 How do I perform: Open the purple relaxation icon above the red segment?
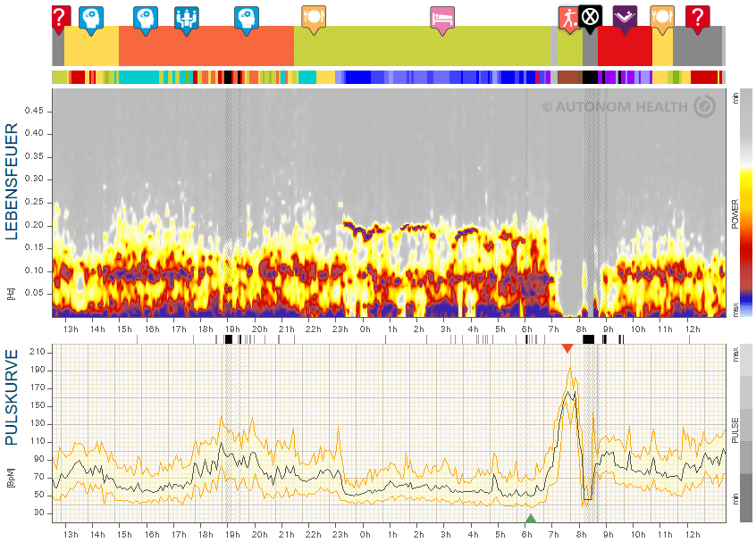click(x=625, y=20)
